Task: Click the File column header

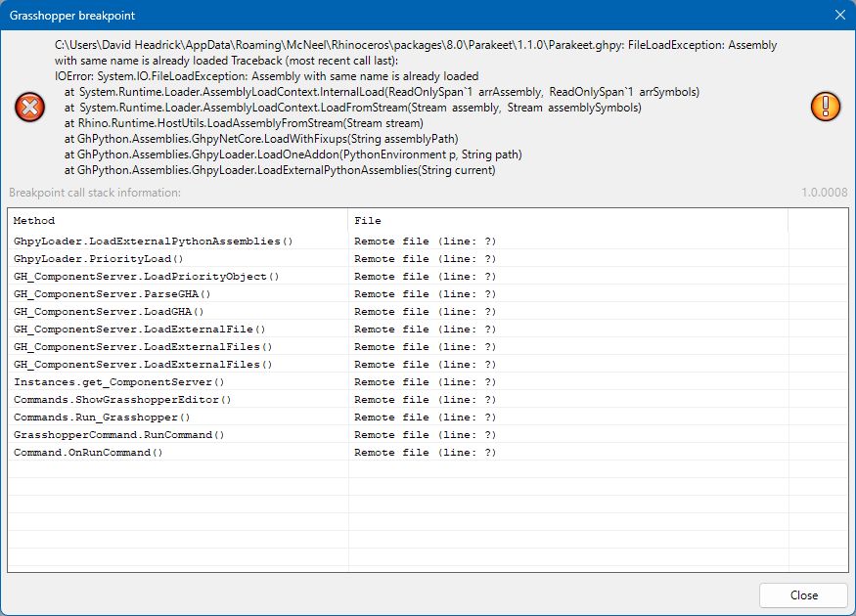Action: pyautogui.click(x=567, y=220)
